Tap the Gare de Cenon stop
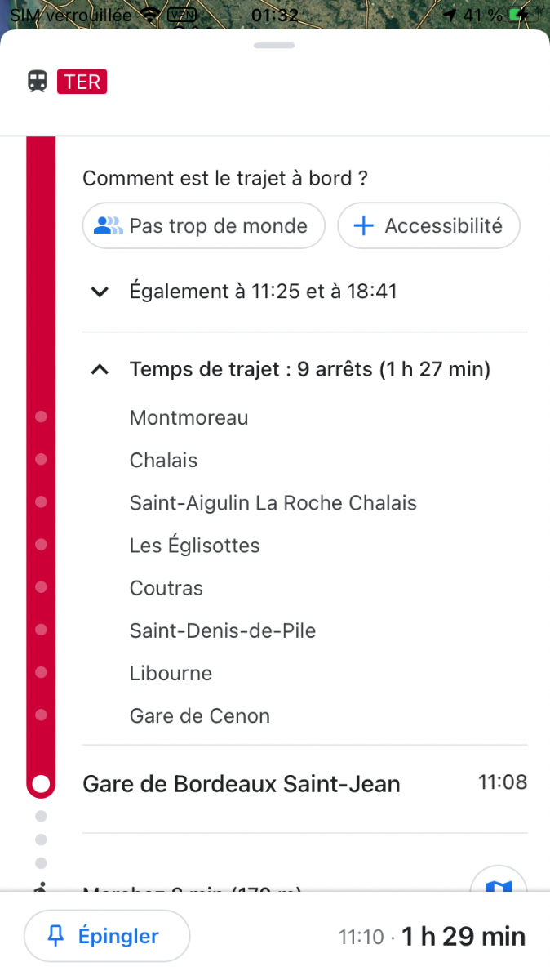 (199, 716)
